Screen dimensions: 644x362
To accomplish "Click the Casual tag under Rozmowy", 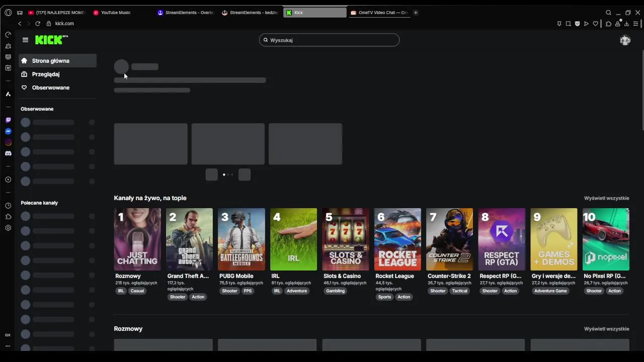I will 137,291.
